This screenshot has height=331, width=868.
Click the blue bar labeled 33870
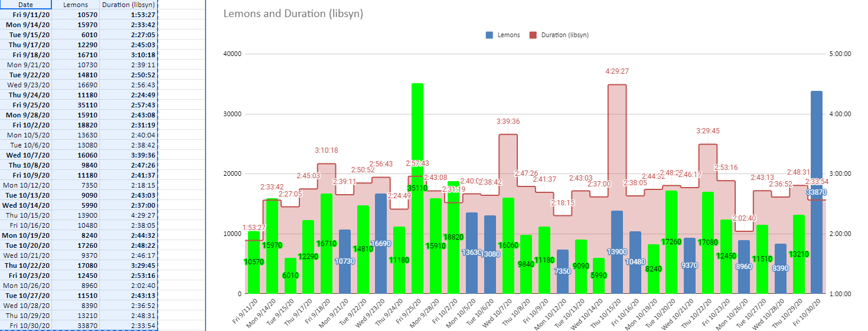[817, 192]
